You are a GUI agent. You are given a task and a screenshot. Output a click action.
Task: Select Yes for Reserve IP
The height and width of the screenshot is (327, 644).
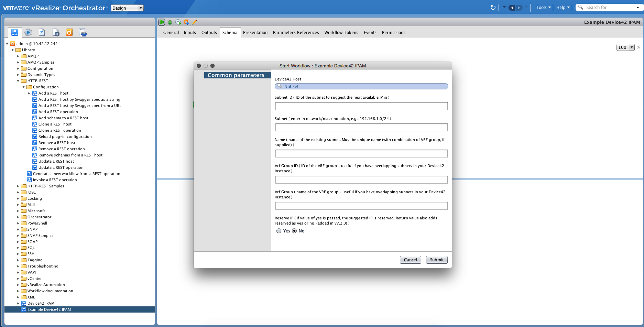click(279, 231)
